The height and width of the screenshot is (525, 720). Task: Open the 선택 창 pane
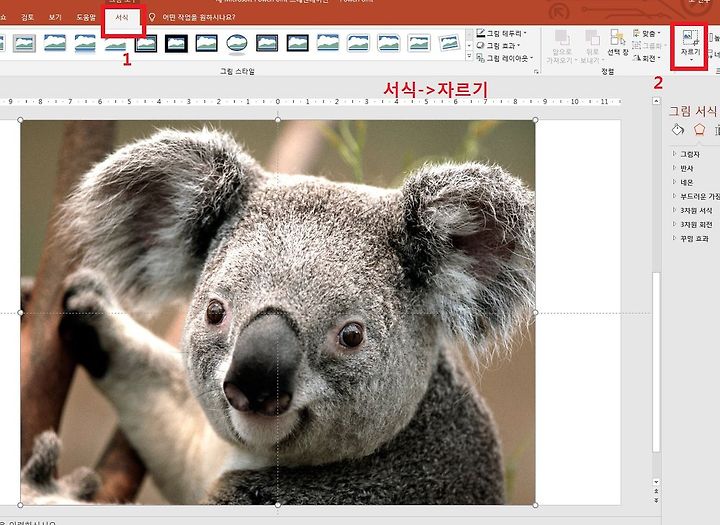[618, 43]
